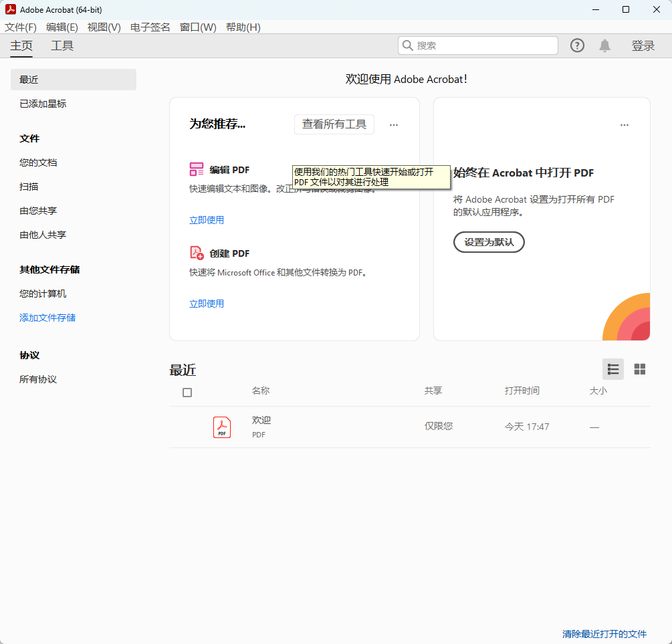Image resolution: width=672 pixels, height=644 pixels.
Task: Click the 查看所有工具 button
Action: (334, 124)
